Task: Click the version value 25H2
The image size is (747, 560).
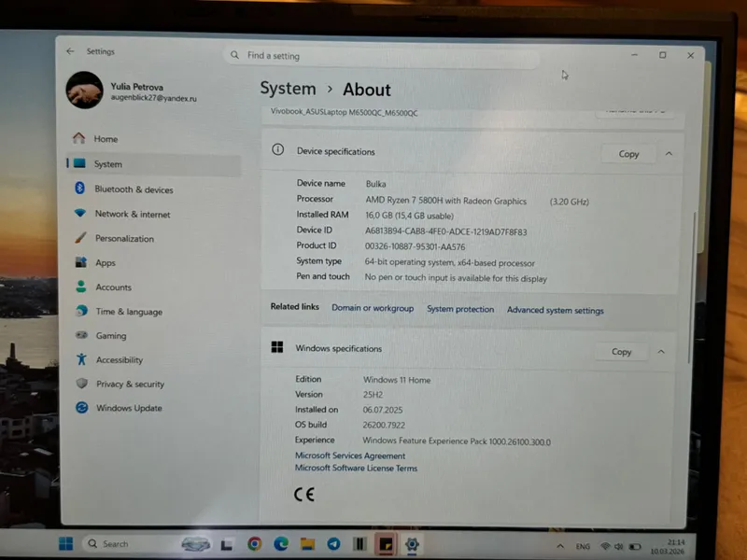Action: coord(373,395)
